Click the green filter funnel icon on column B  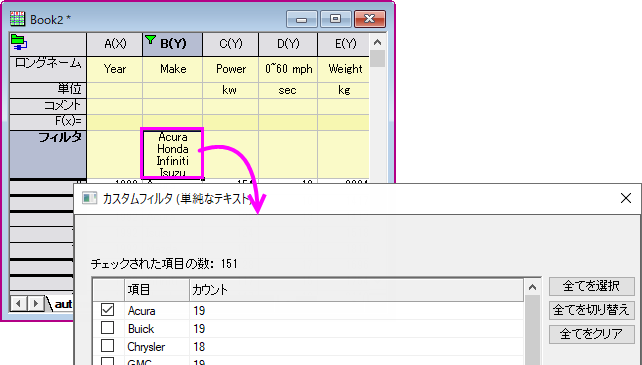point(151,40)
